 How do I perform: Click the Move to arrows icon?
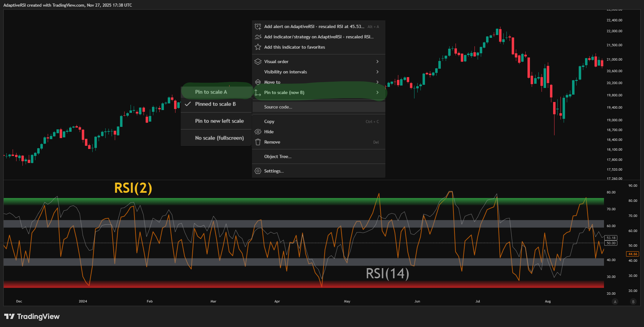click(258, 82)
